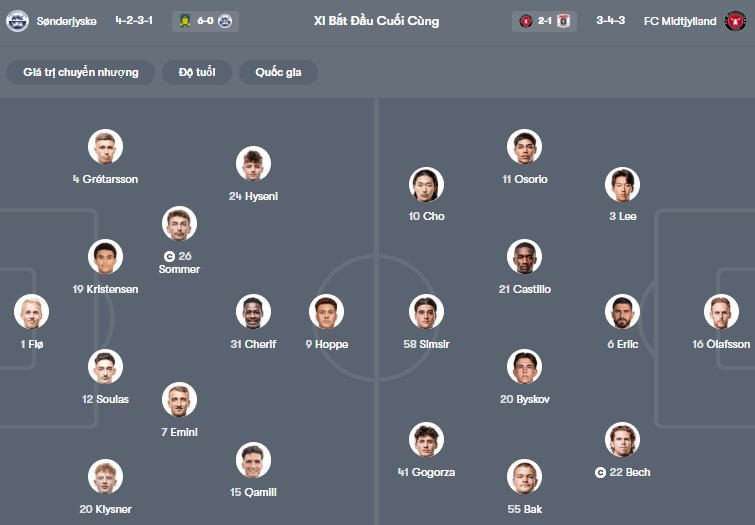Toggle the Quốc gia filter
755x525 pixels.
point(278,72)
